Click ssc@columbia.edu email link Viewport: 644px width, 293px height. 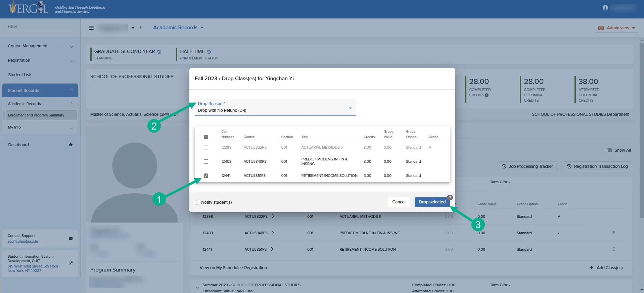23,241
